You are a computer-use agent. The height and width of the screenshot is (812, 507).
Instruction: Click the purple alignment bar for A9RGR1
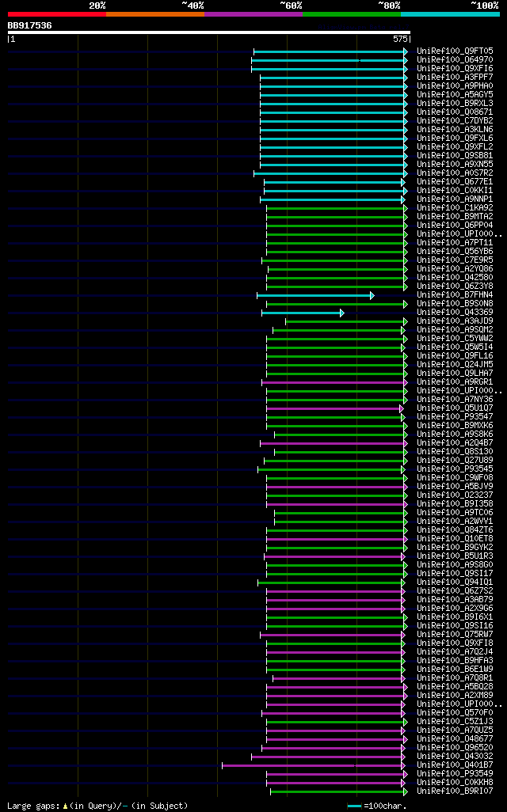(x=335, y=383)
